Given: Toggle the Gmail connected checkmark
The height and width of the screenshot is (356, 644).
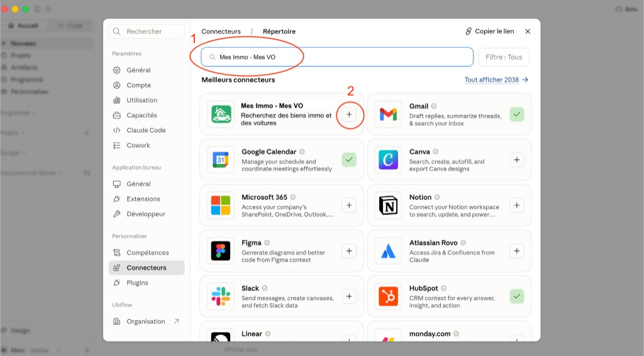Looking at the screenshot, I should tap(517, 114).
